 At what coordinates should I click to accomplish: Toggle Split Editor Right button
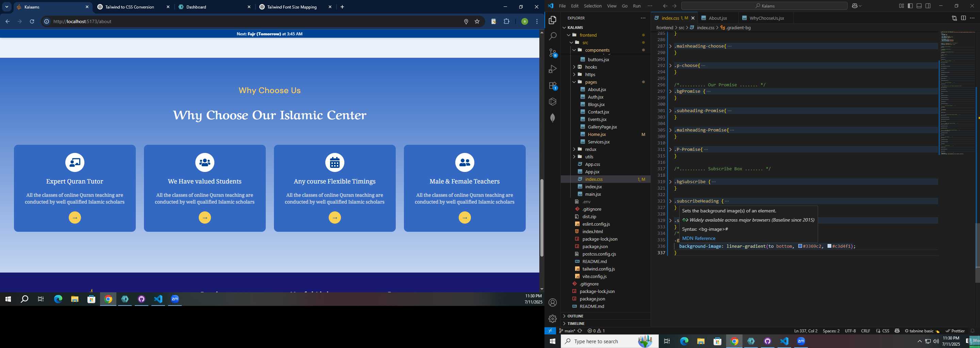click(x=963, y=18)
